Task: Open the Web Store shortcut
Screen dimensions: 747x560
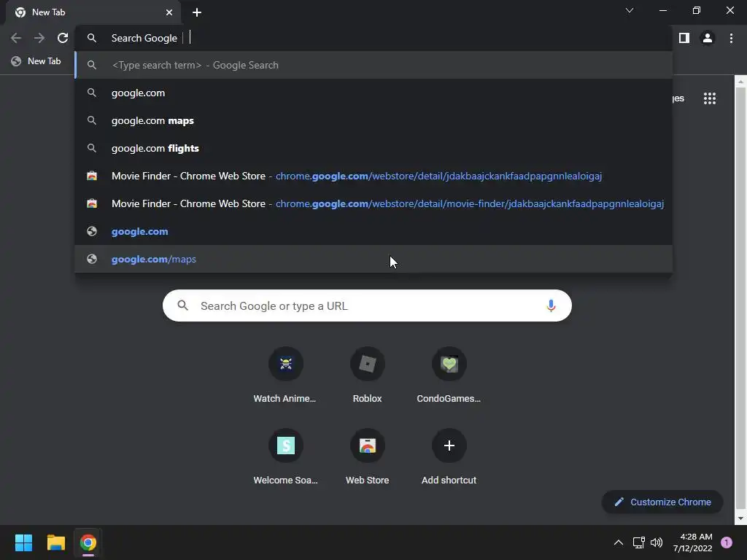Action: tap(368, 456)
